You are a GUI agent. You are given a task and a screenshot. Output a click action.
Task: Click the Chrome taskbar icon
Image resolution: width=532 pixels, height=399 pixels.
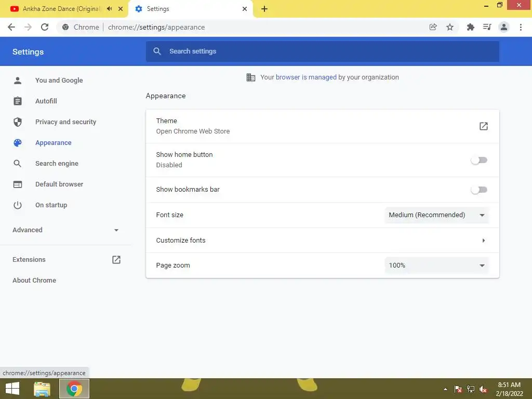(74, 389)
